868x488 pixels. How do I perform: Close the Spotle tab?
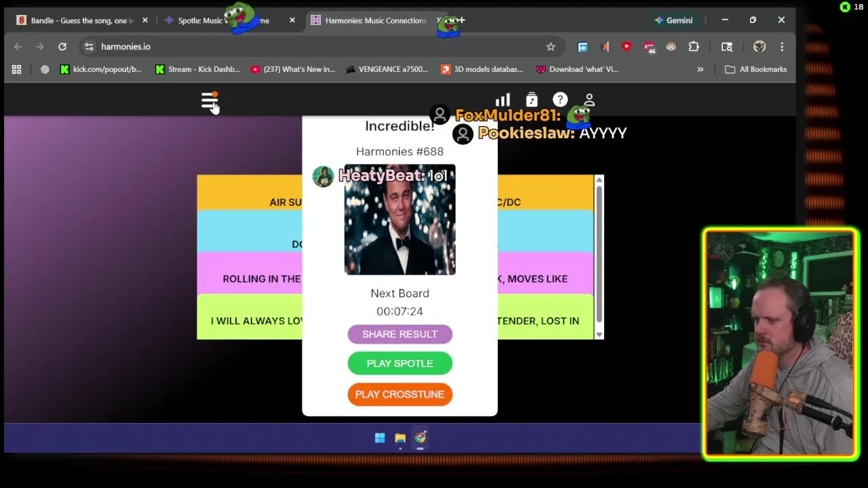pyautogui.click(x=292, y=20)
